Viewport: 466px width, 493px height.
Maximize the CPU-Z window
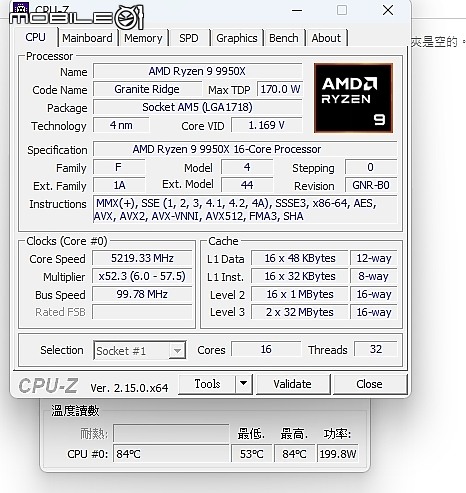click(x=342, y=10)
